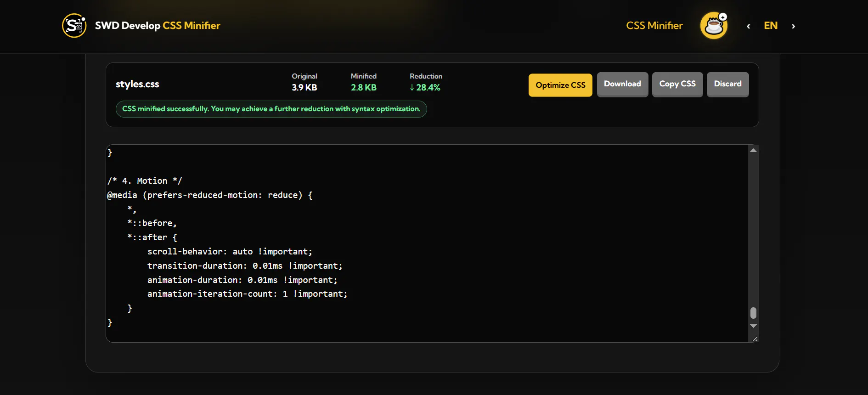Screen dimensions: 868x395
Task: Click the Reduction 28.4% value
Action: (x=425, y=87)
